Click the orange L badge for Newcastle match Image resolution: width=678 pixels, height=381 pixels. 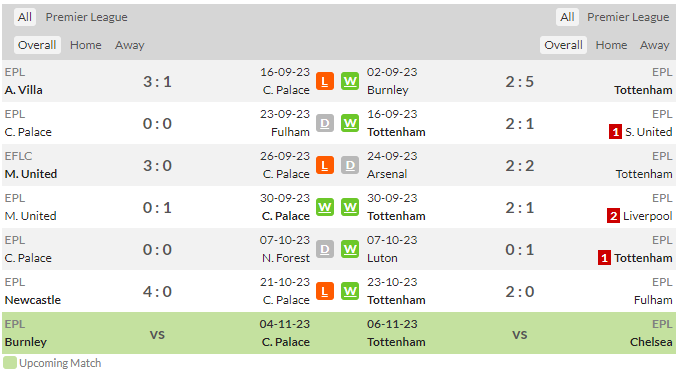325,291
